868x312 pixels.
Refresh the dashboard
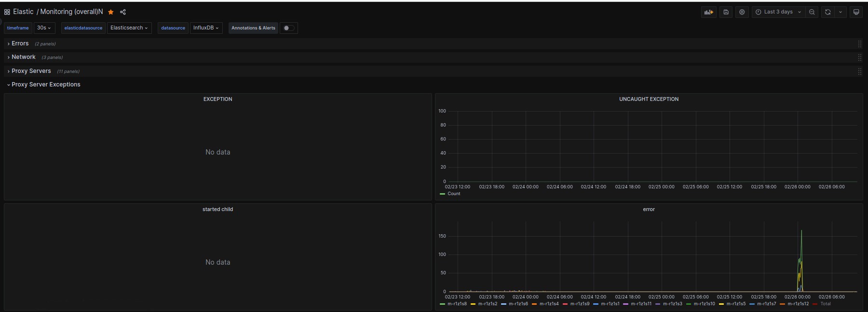click(828, 12)
